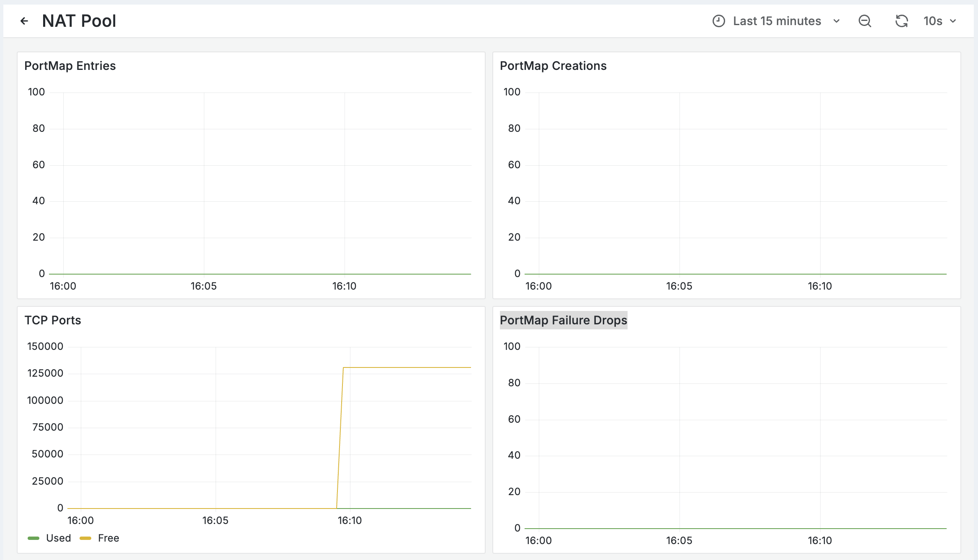Open the PortMap Creations panel title menu
Image resolution: width=978 pixels, height=560 pixels.
[553, 66]
